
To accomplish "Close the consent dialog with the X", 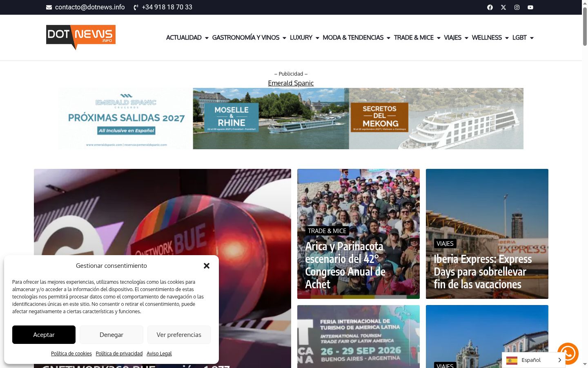I will coord(207,266).
